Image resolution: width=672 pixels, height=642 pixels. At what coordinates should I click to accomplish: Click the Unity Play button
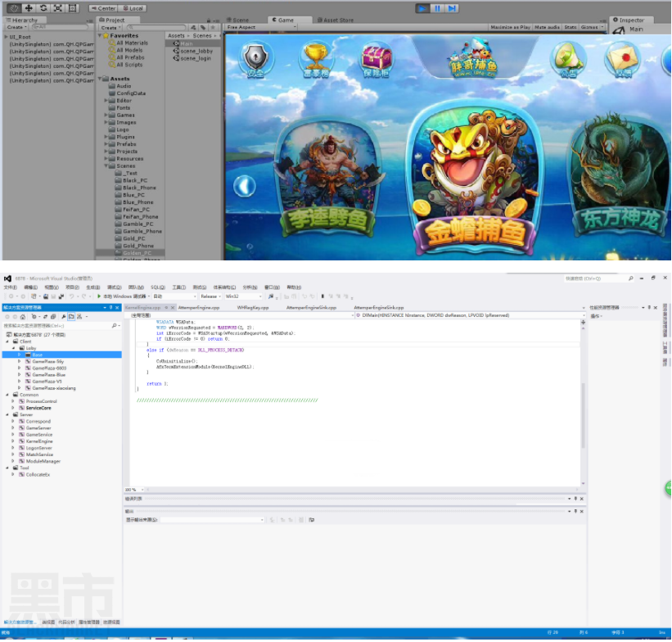[x=422, y=8]
